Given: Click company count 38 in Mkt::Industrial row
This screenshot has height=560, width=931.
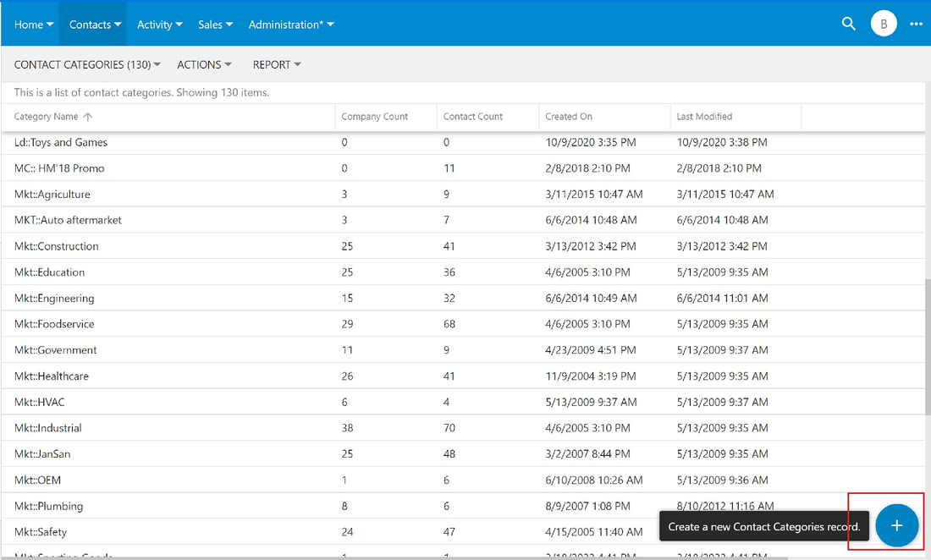Looking at the screenshot, I should [x=347, y=428].
